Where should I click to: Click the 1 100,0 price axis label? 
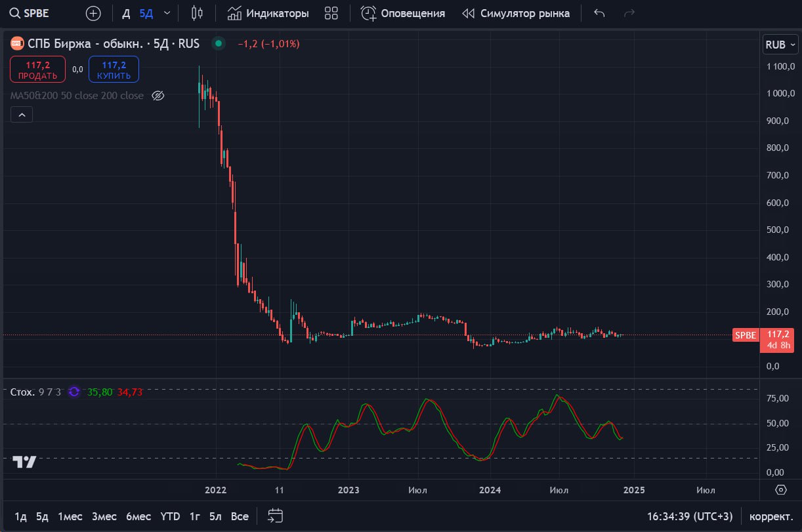pyautogui.click(x=781, y=66)
